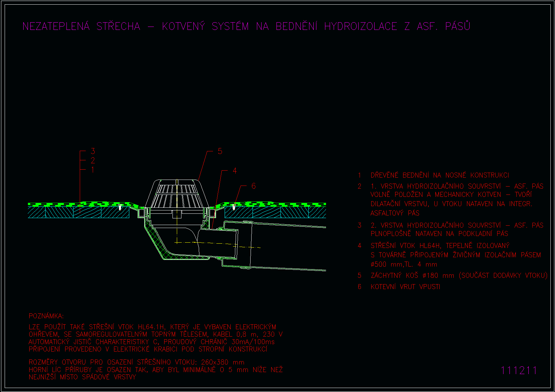Screen dimensions: 555x392
Task: Click legend line 'DŘEVĚNÉ BEDNĚNÍ NA NOSNÉ KONSTRUKCI'
Action: (x=440, y=175)
